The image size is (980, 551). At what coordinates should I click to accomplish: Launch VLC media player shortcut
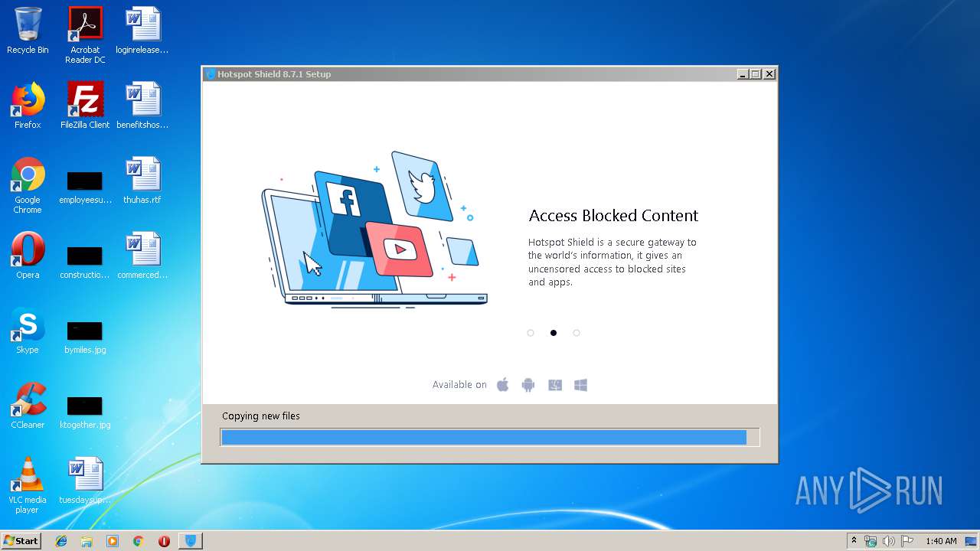28,485
